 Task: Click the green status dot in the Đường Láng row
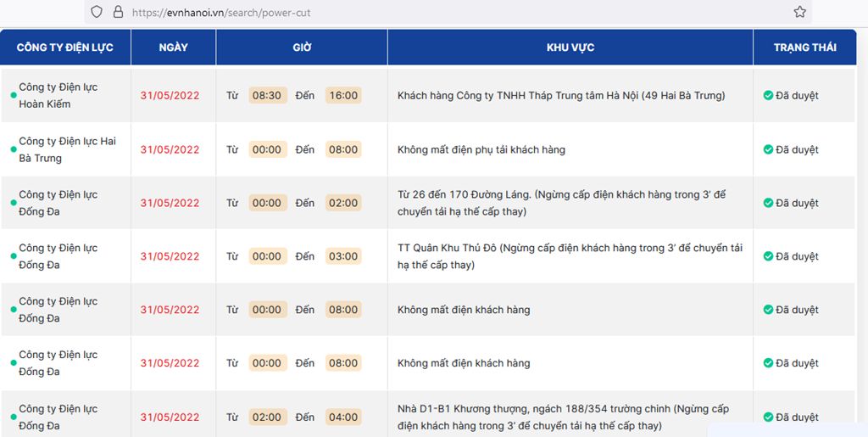[14, 204]
